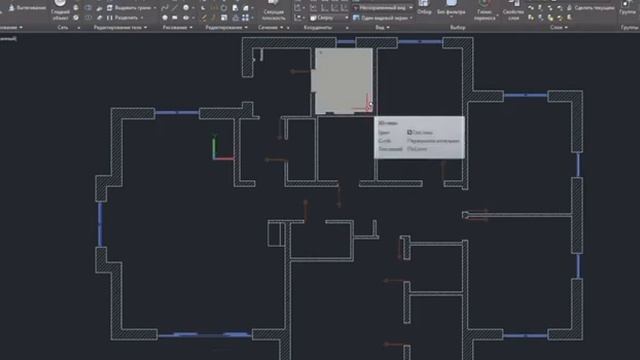Click the Выделить грани button
640x360 pixels.
tap(129, 8)
